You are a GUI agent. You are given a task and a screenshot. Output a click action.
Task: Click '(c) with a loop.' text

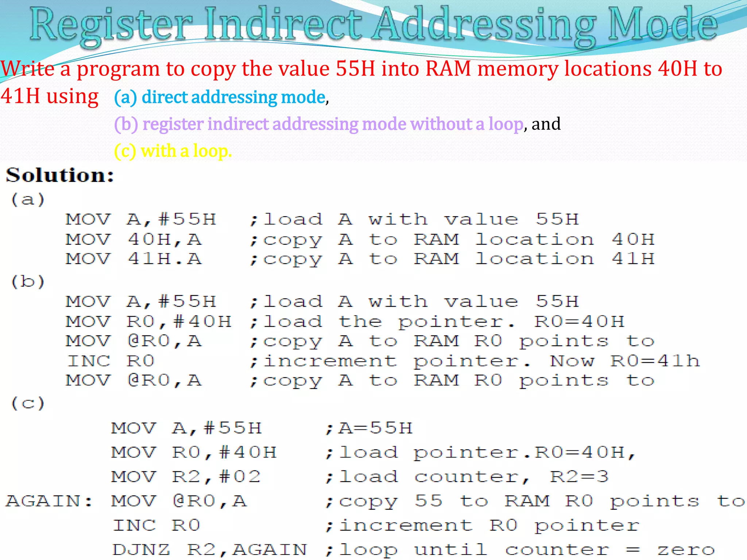pos(173,151)
